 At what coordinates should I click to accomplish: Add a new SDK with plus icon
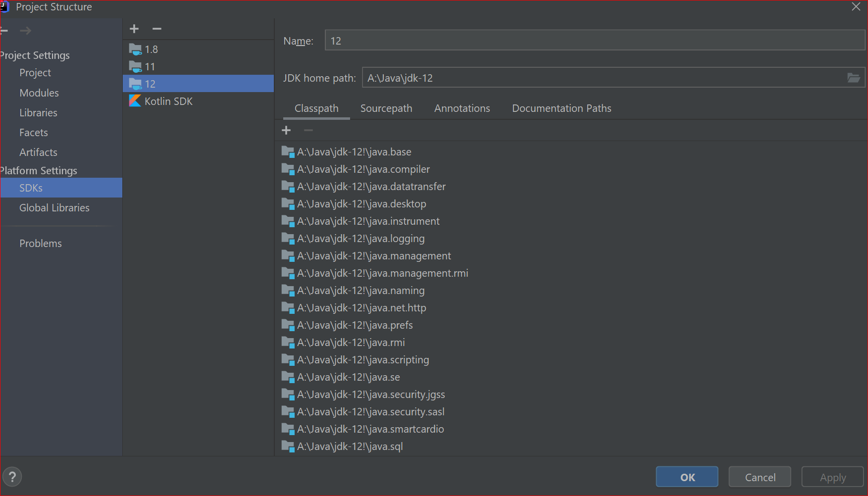[x=134, y=29]
